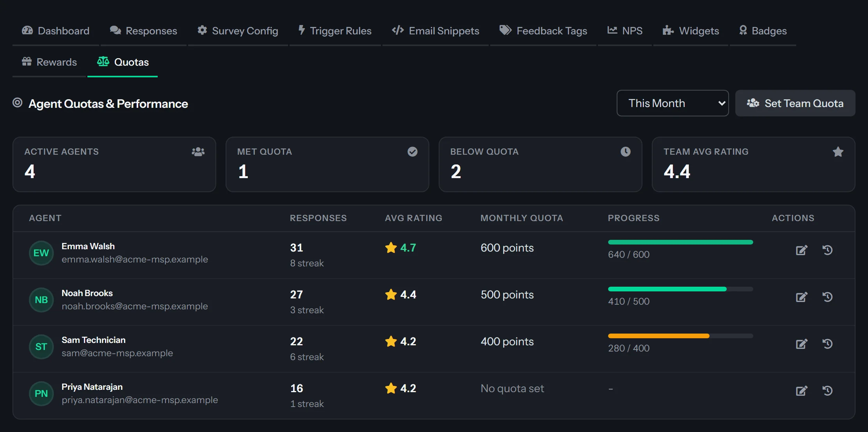This screenshot has width=868, height=432.
Task: Switch to the Responses tab
Action: [x=144, y=31]
